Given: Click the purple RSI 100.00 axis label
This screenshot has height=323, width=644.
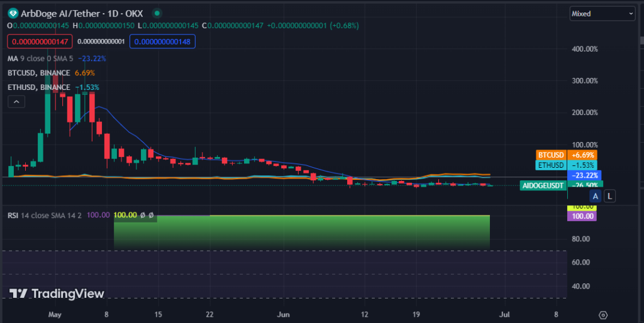Looking at the screenshot, I should [582, 216].
